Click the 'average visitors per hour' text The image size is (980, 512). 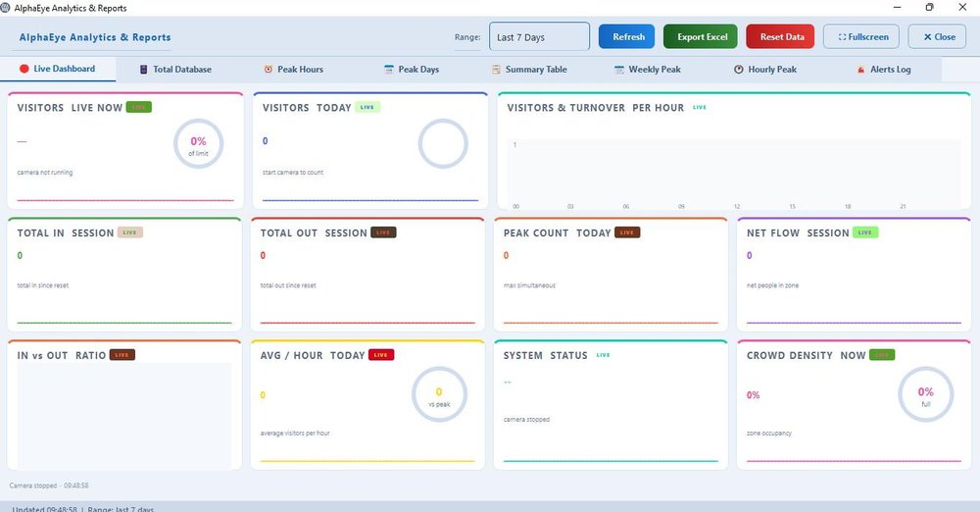click(295, 434)
